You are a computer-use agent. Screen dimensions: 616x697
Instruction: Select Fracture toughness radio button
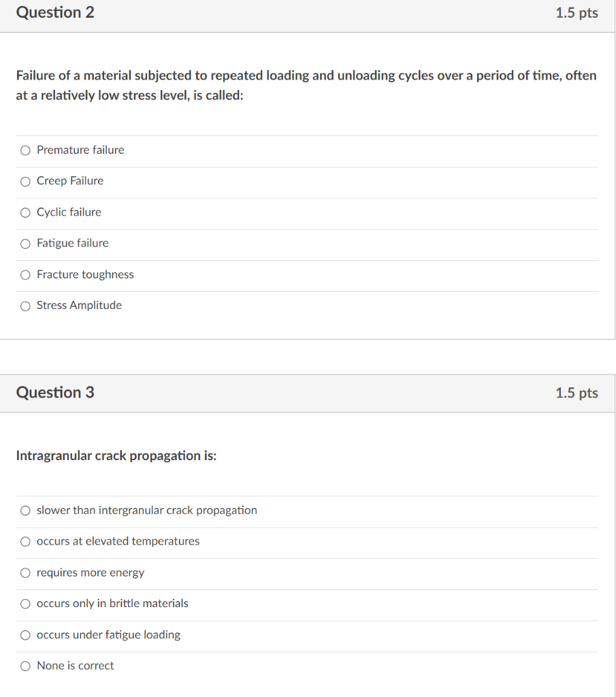pos(25,275)
